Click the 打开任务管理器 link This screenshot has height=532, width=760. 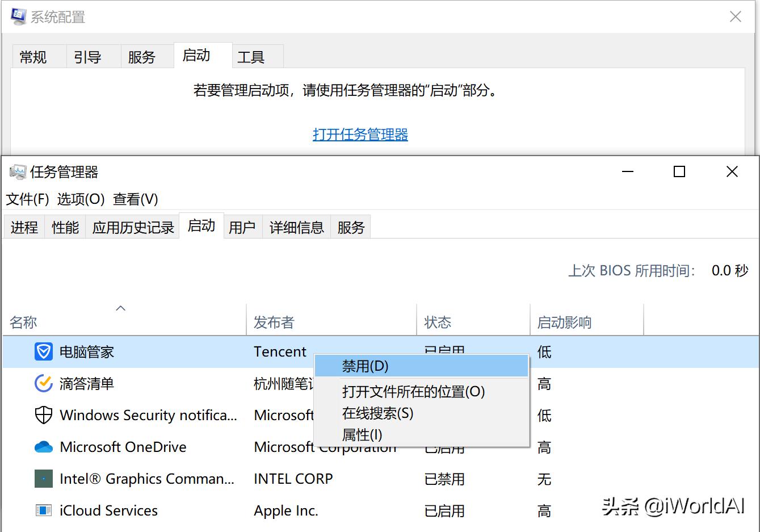point(360,135)
